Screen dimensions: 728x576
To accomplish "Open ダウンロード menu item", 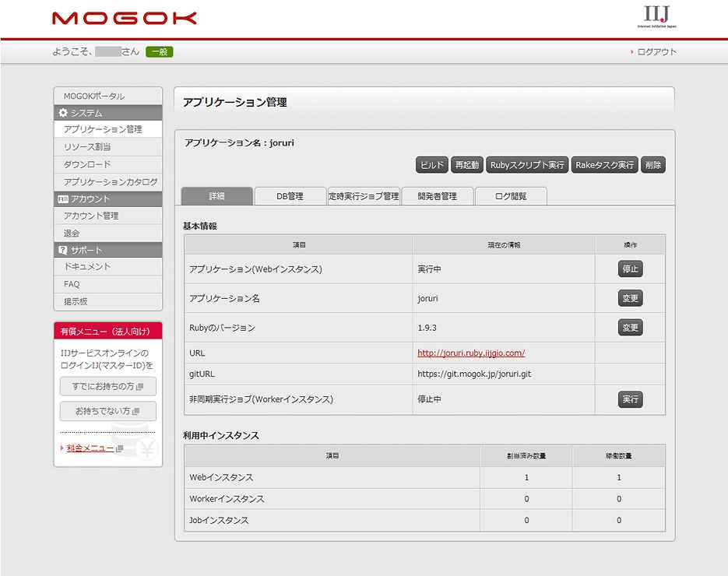I will (x=108, y=164).
